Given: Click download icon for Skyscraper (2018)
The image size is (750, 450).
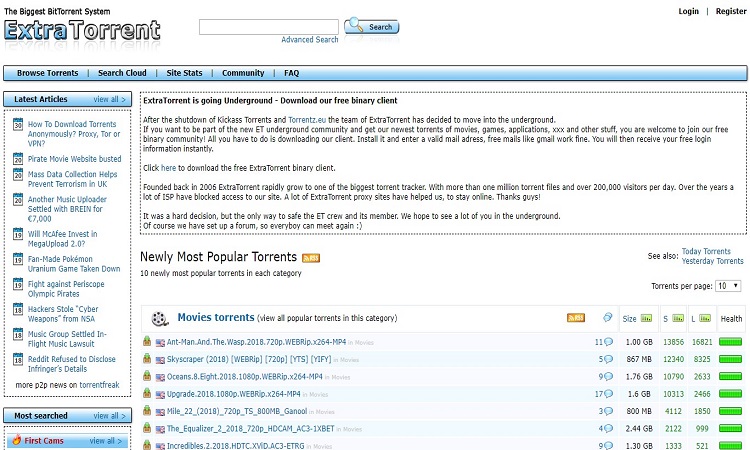Looking at the screenshot, I should coord(147,358).
